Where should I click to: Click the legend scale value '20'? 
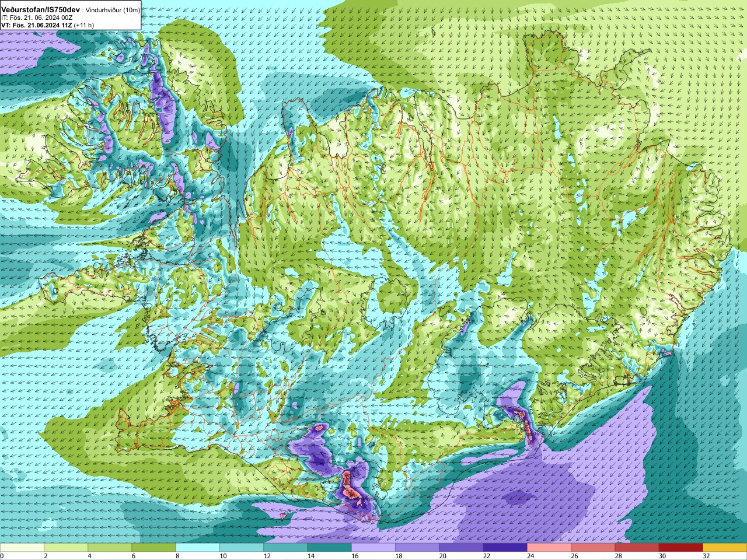click(x=443, y=556)
